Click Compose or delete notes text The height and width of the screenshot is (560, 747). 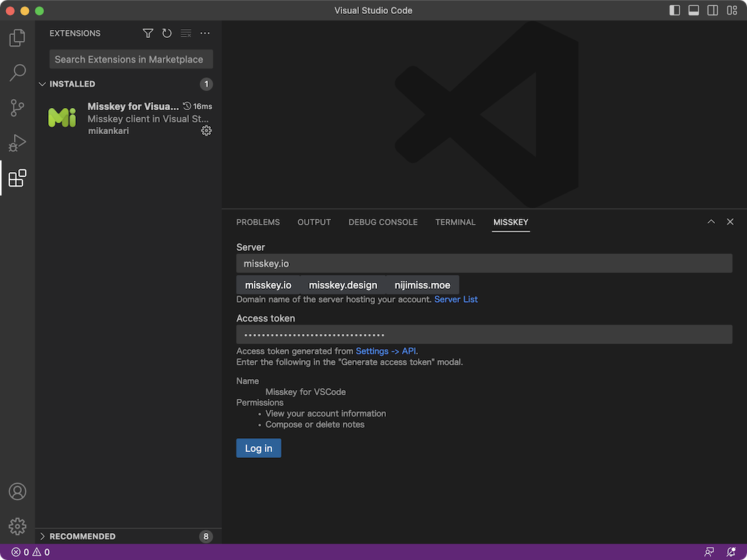tap(315, 424)
